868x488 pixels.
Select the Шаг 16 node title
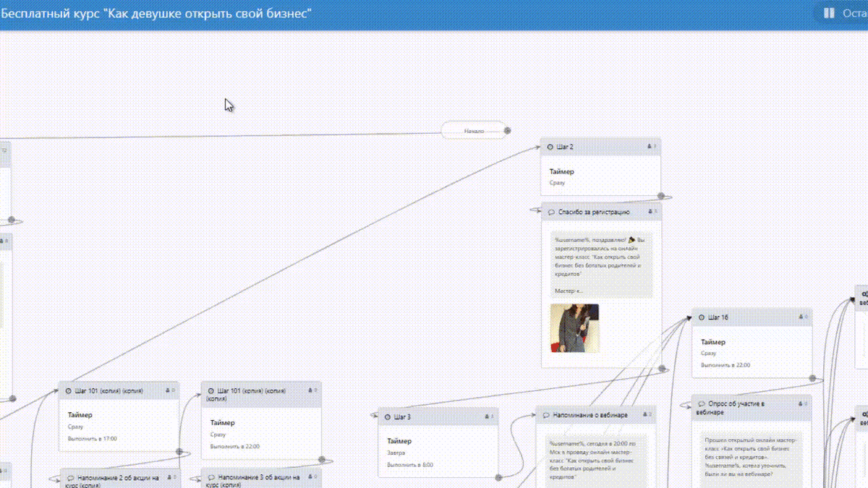[718, 317]
